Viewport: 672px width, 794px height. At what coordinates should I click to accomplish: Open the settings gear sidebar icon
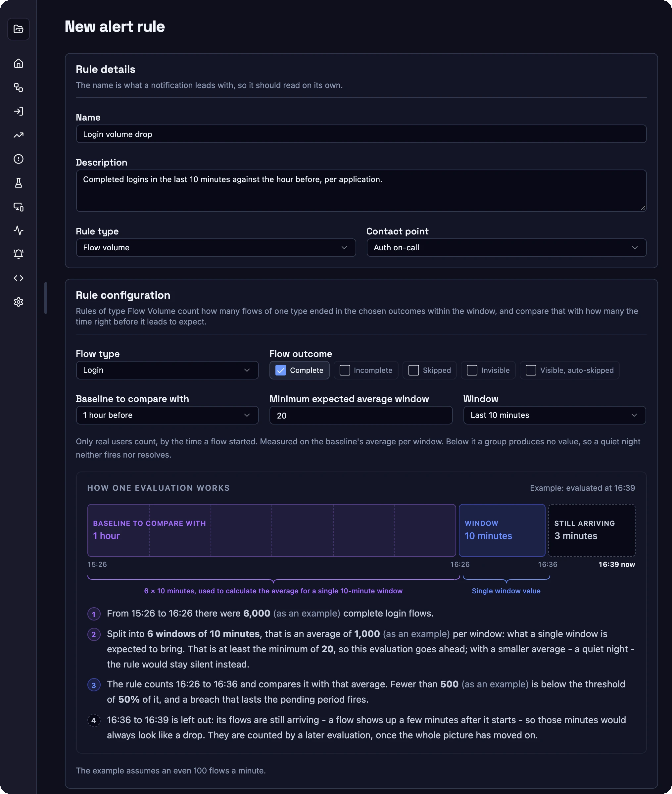click(18, 302)
